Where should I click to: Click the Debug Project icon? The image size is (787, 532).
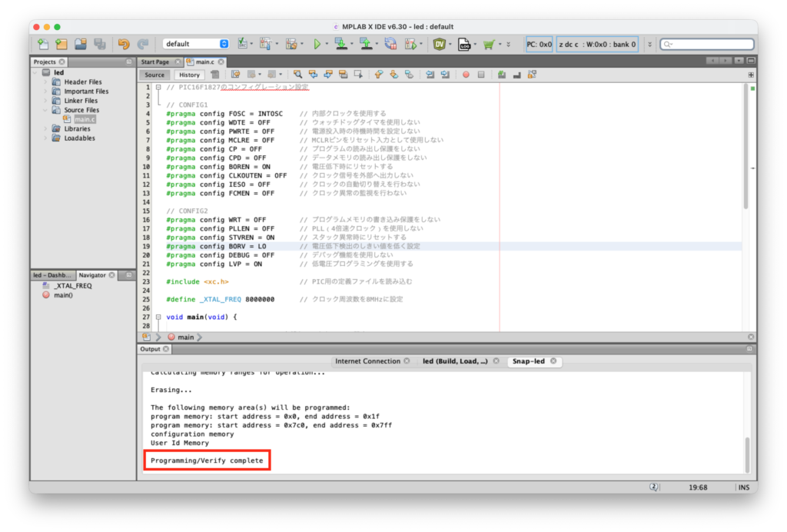[410, 44]
